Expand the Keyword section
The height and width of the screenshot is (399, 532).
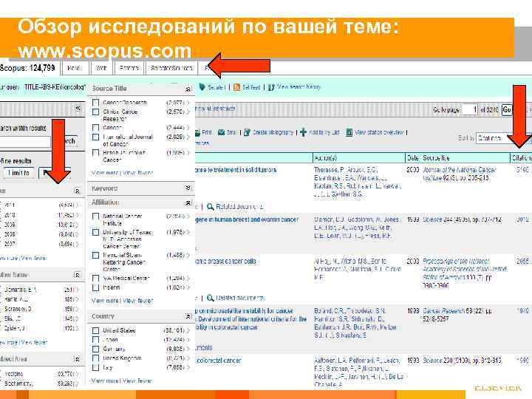188,188
